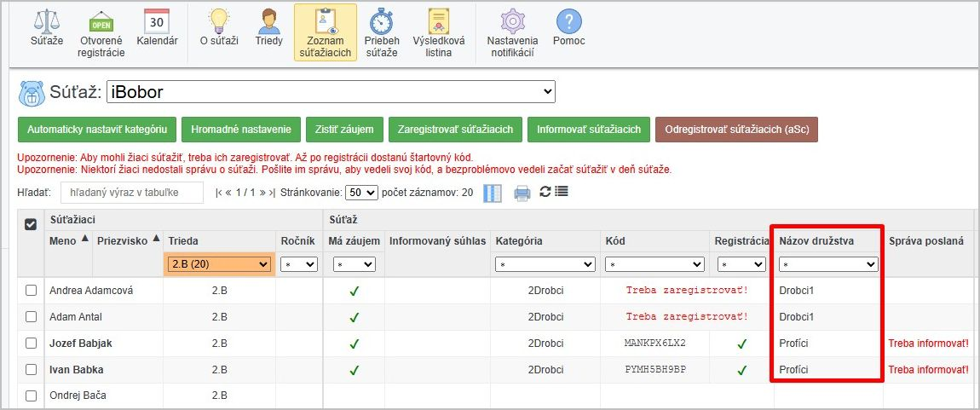Click the printer icon above the table
This screenshot has height=410, width=980.
(x=522, y=193)
